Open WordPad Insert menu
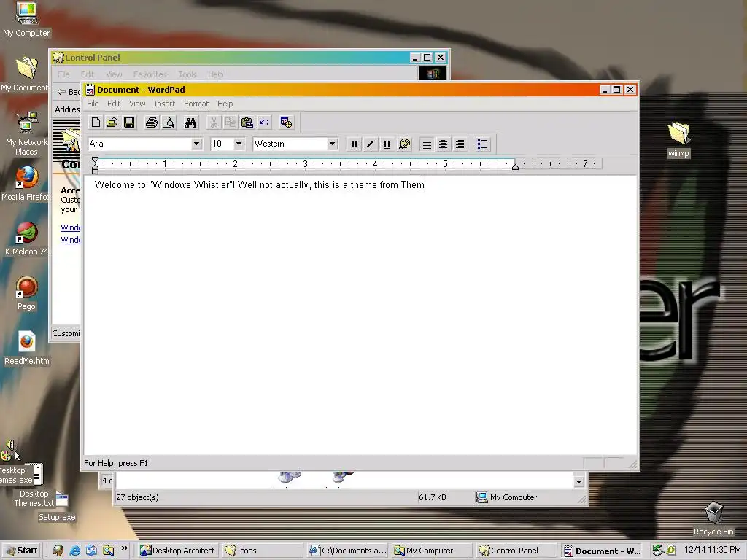This screenshot has width=747, height=560. point(164,104)
